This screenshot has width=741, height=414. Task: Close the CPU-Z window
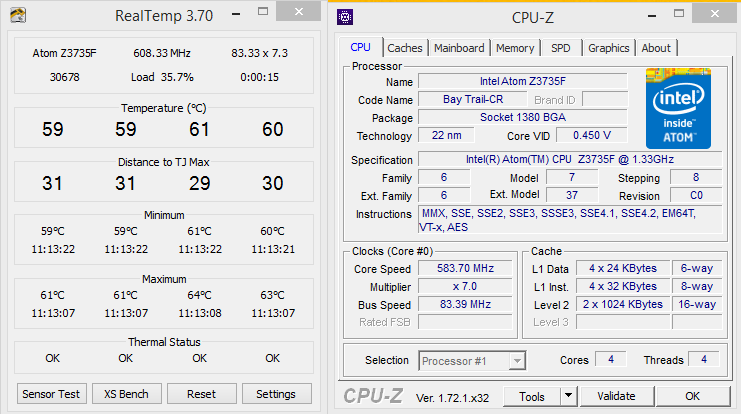point(715,13)
